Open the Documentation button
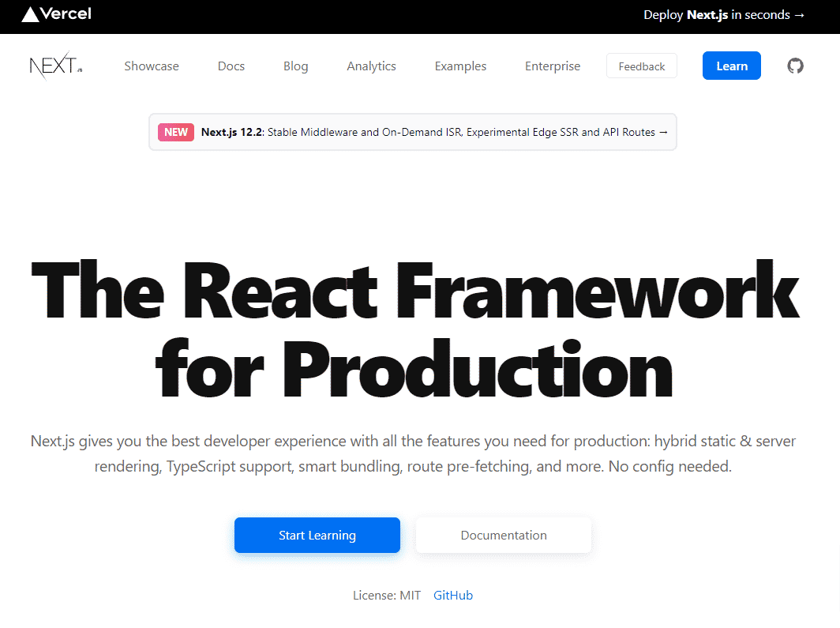 [504, 536]
